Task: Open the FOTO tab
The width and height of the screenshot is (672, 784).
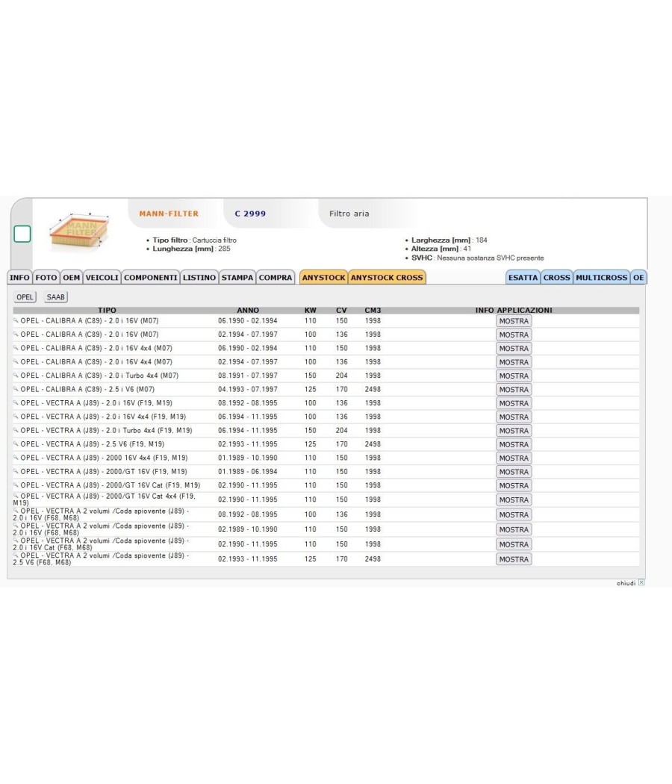Action: (46, 278)
